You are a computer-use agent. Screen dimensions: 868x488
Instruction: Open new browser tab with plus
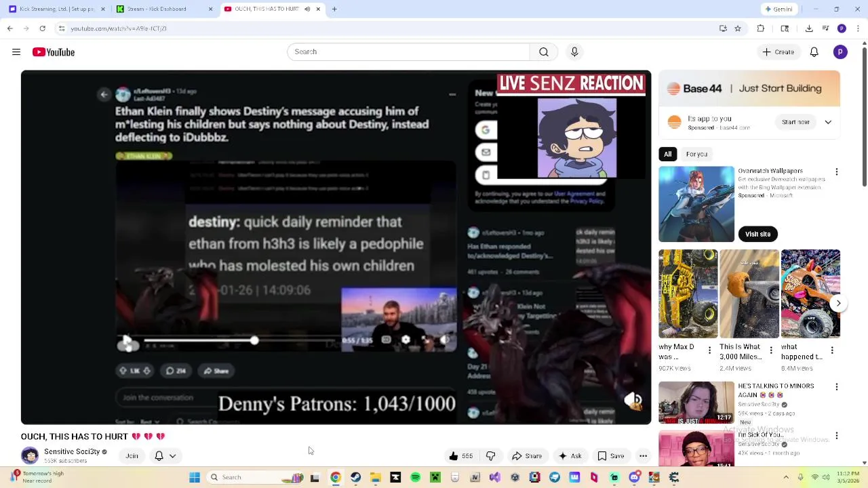point(334,9)
